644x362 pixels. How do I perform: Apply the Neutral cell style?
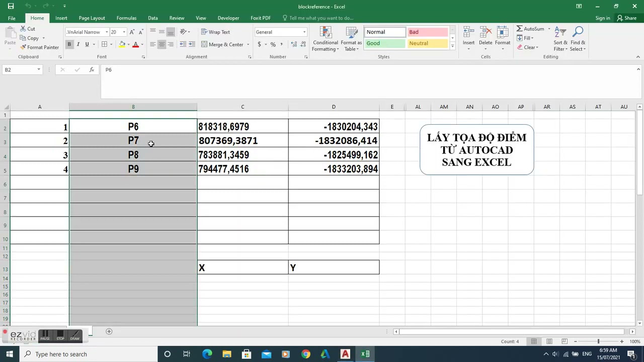coord(427,43)
